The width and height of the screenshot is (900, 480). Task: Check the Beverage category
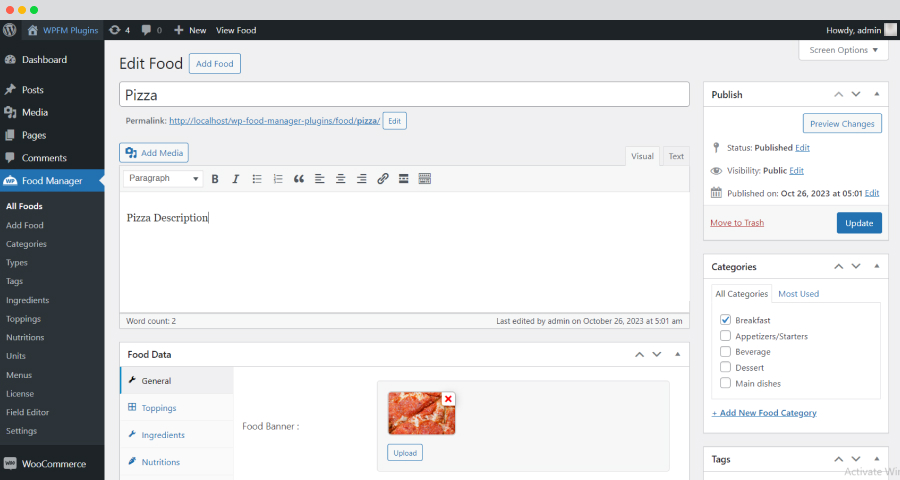coord(726,351)
